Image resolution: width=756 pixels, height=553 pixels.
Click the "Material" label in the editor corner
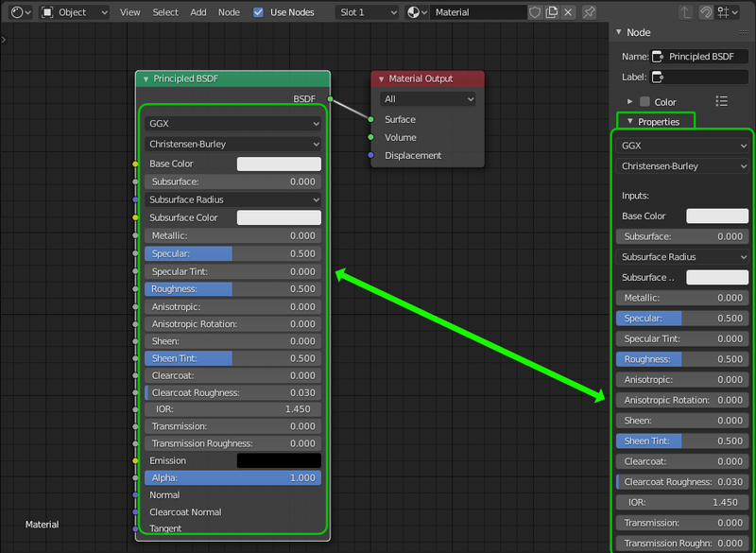[42, 524]
